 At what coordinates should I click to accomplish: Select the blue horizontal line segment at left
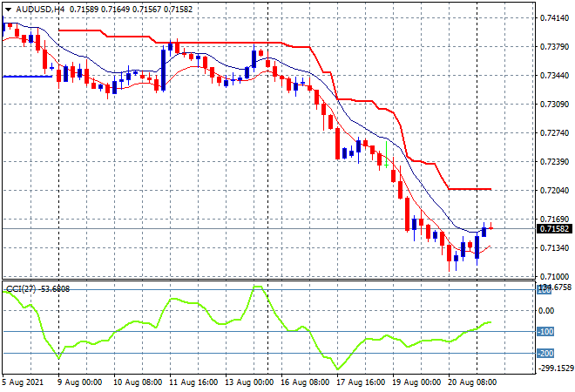click(28, 77)
